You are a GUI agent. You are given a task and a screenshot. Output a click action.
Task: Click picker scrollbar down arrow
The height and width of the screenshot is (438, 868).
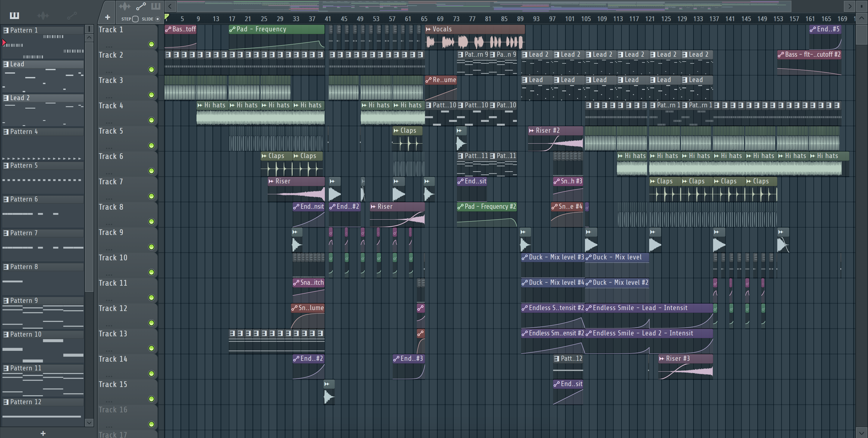click(89, 423)
